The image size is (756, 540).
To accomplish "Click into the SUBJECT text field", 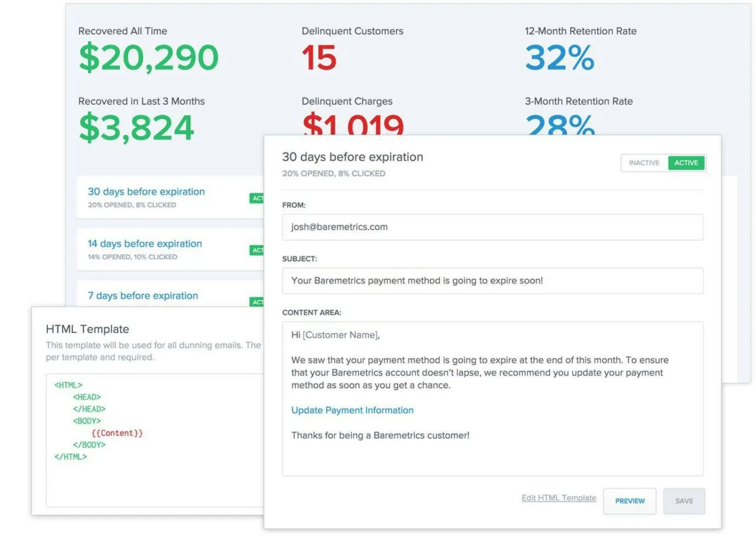I will (x=493, y=281).
